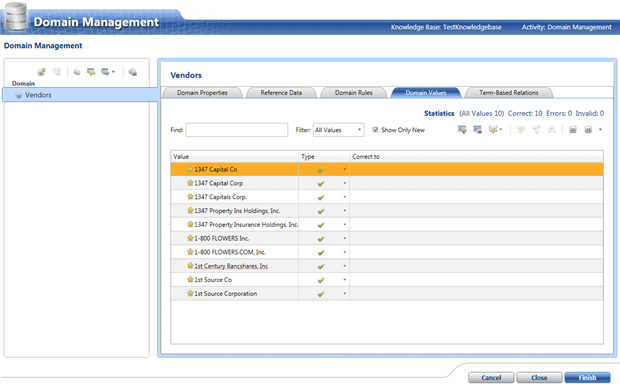The width and height of the screenshot is (620, 386).
Task: Click the Statistics label
Action: pyautogui.click(x=439, y=114)
